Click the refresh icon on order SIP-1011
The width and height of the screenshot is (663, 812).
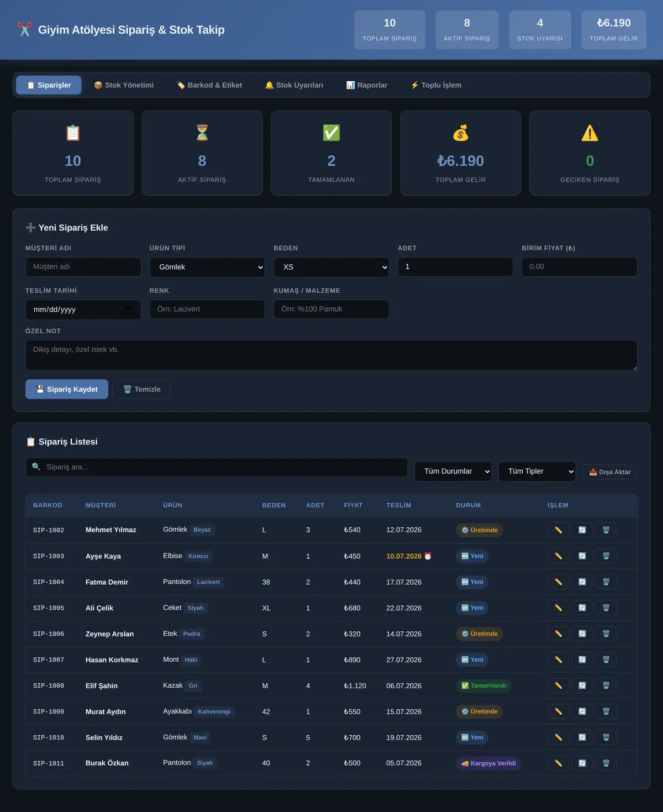[582, 763]
